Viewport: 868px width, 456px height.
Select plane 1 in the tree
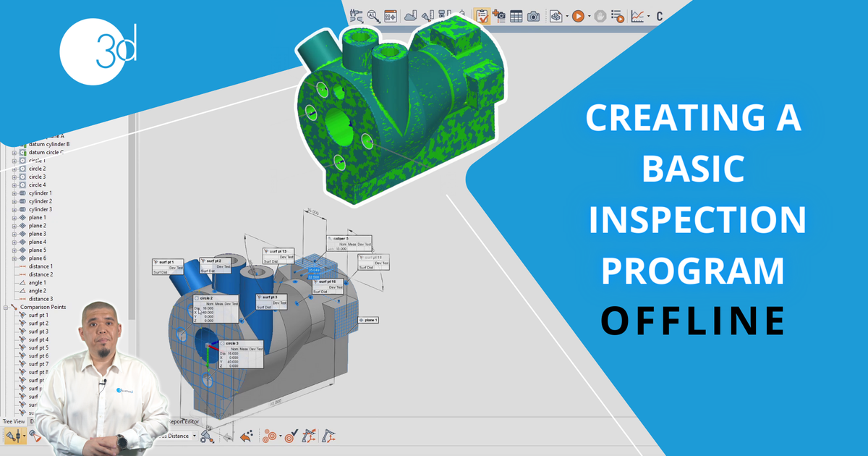click(38, 218)
